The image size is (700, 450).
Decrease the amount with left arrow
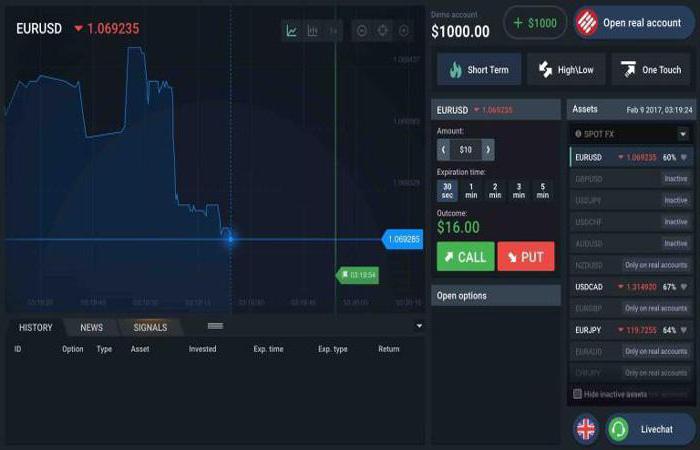[443, 150]
